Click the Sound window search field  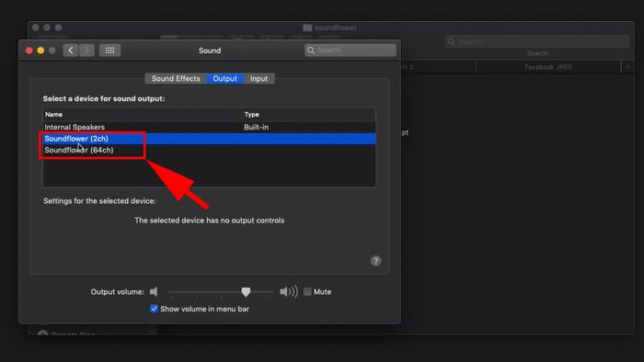351,50
